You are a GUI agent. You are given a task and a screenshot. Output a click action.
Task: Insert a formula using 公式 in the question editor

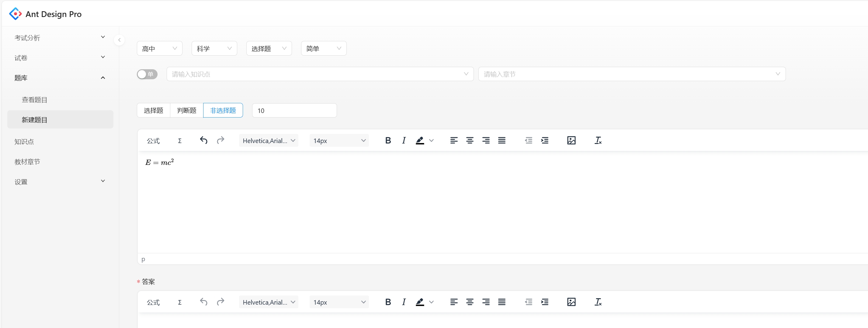coord(153,141)
